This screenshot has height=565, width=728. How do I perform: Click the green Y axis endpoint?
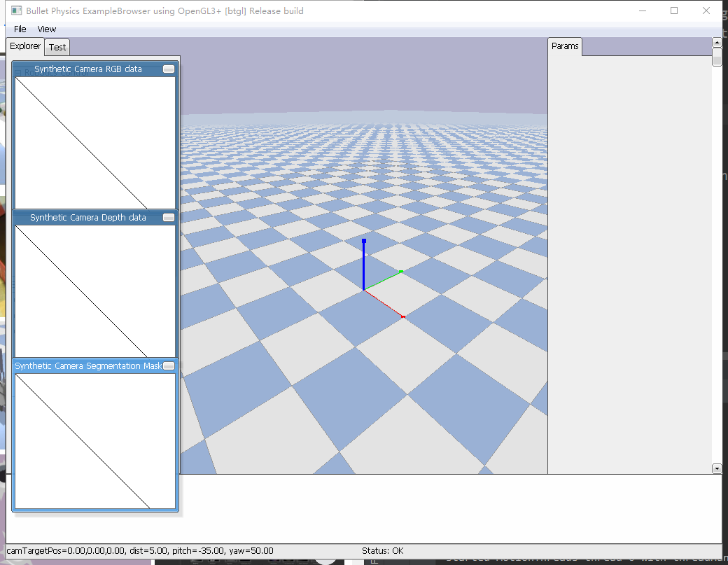tap(401, 272)
